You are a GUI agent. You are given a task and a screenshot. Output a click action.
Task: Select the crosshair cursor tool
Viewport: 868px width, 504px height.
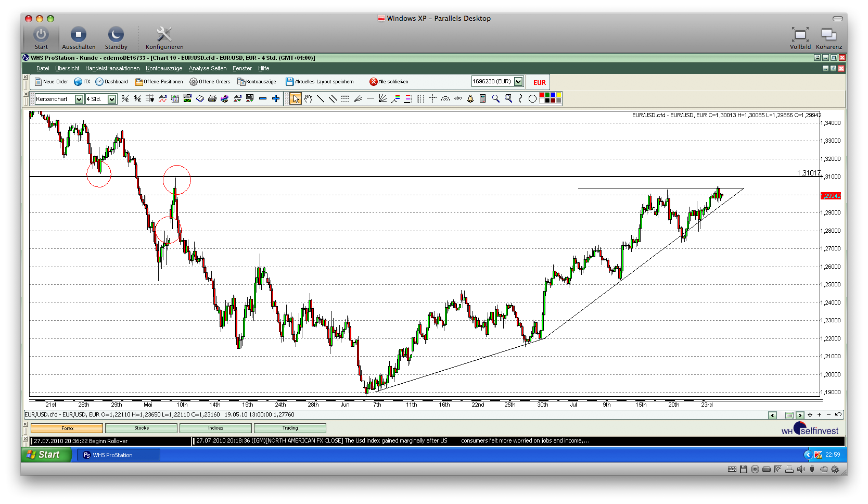433,99
